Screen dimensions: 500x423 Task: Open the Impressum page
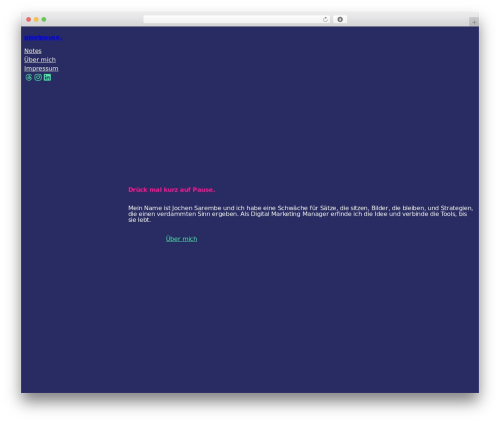click(x=41, y=68)
